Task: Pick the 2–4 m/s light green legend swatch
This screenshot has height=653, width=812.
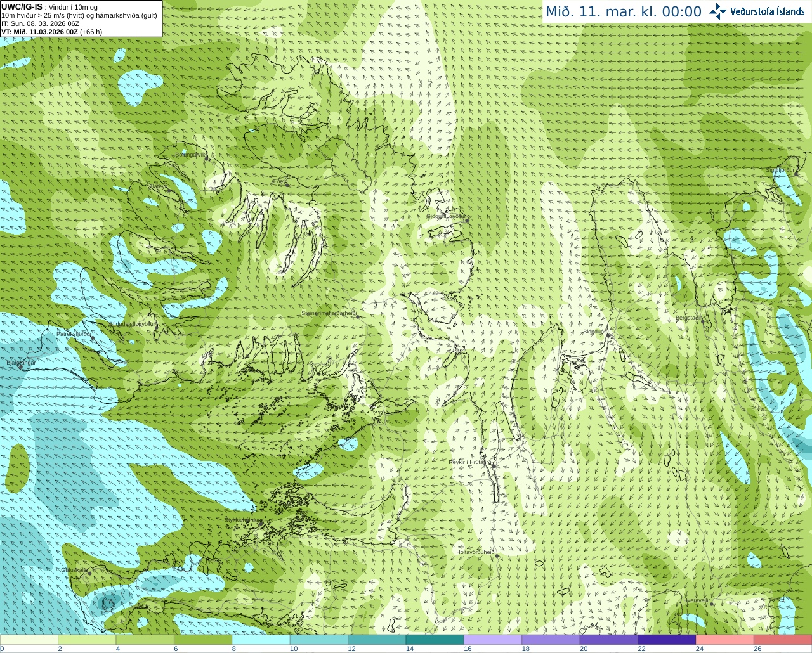Action: click(x=87, y=640)
